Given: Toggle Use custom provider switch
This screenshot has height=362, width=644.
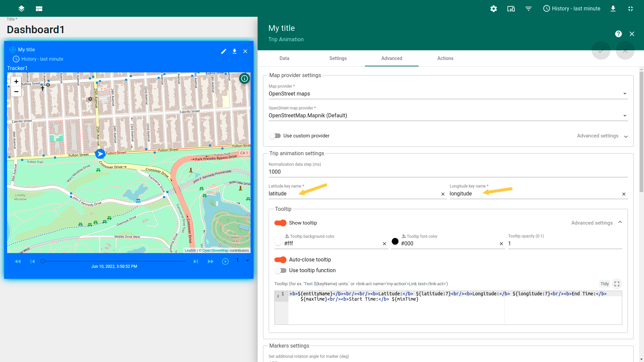Looking at the screenshot, I should pos(275,136).
